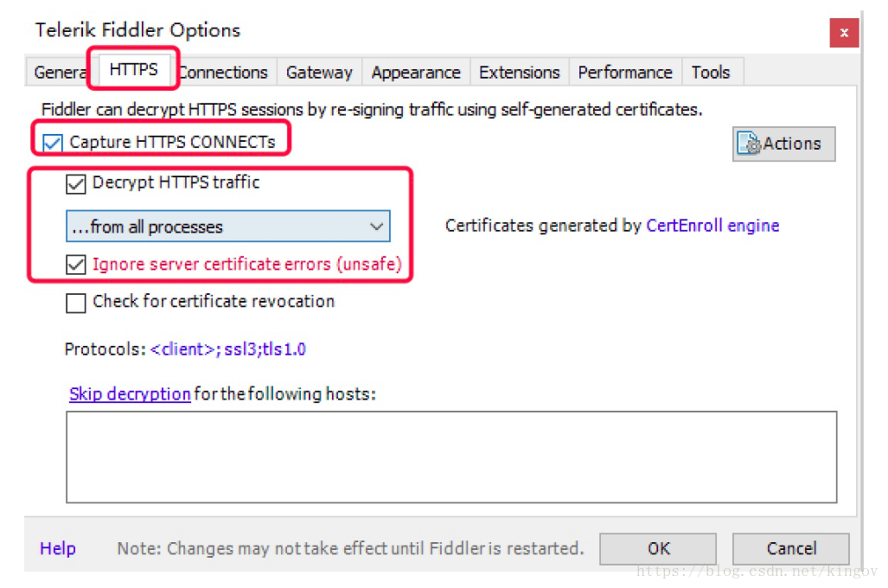Select the HTTPS tab
The height and width of the screenshot is (588, 888).
pyautogui.click(x=134, y=69)
